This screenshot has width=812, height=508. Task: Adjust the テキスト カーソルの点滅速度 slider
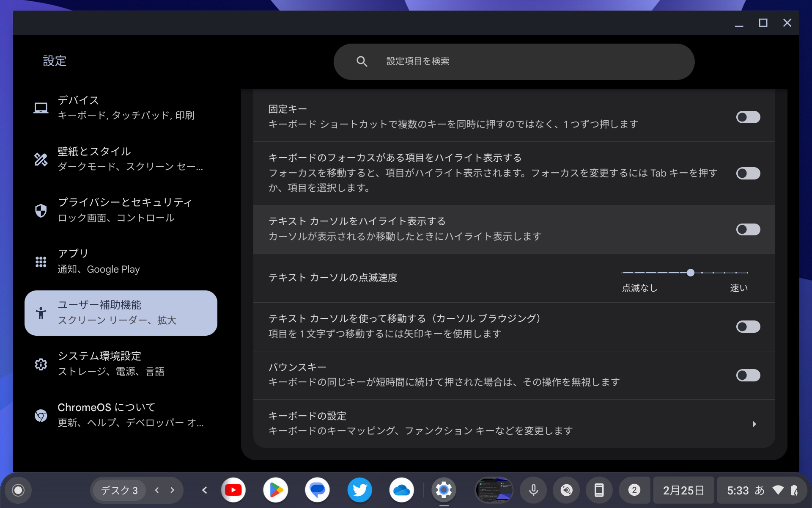(690, 273)
